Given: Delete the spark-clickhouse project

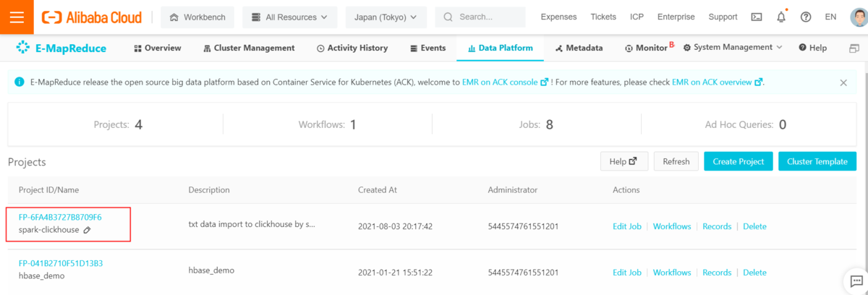Looking at the screenshot, I should 754,226.
